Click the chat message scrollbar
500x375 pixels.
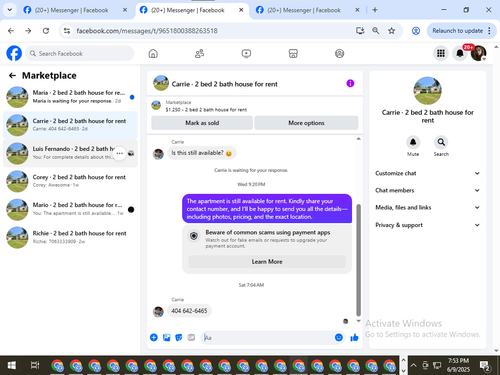(x=359, y=260)
